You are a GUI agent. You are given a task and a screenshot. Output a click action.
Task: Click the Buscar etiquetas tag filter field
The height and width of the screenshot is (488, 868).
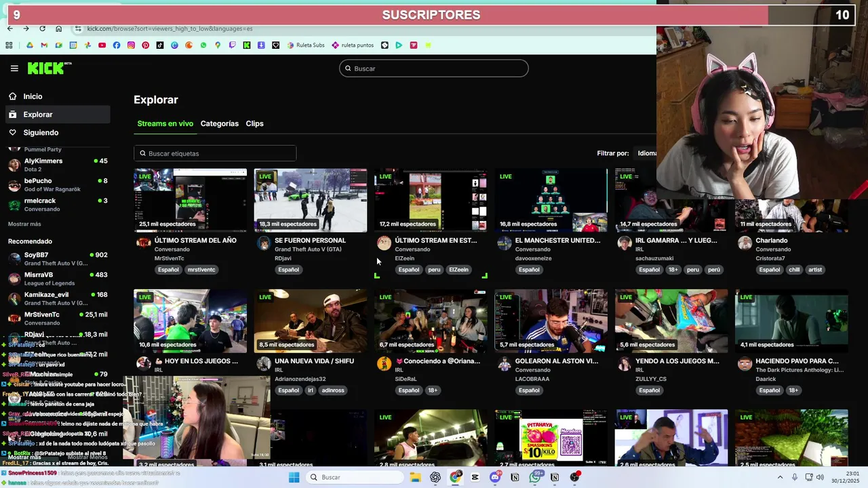tap(215, 153)
